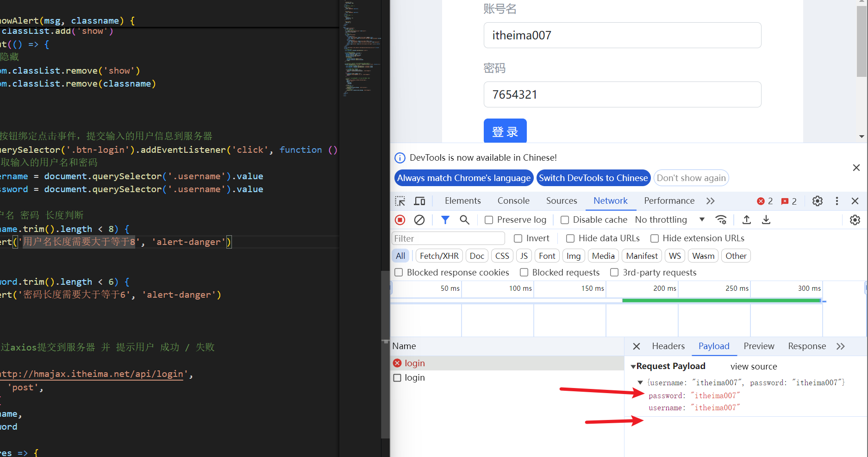Open the Performance panel
The width and height of the screenshot is (868, 457).
669,201
